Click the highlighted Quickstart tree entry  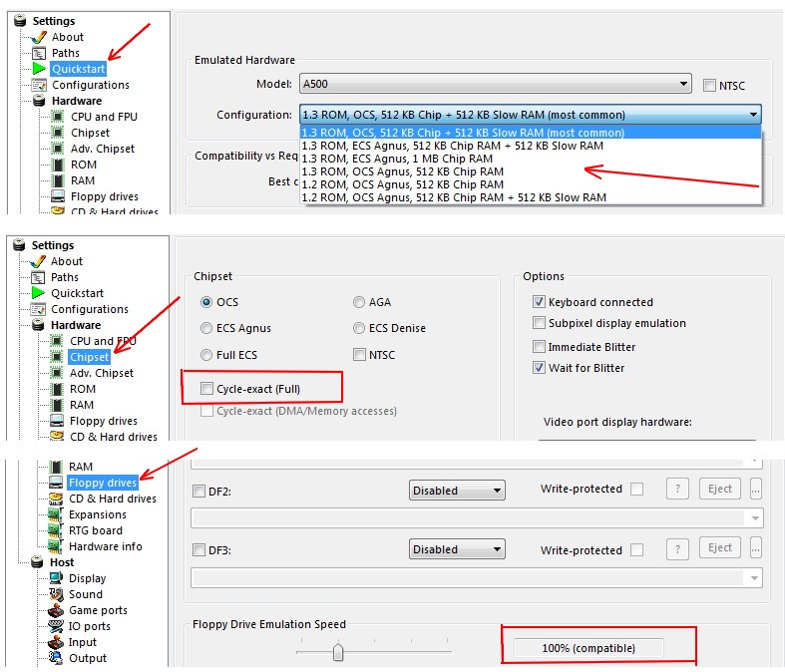(x=78, y=69)
